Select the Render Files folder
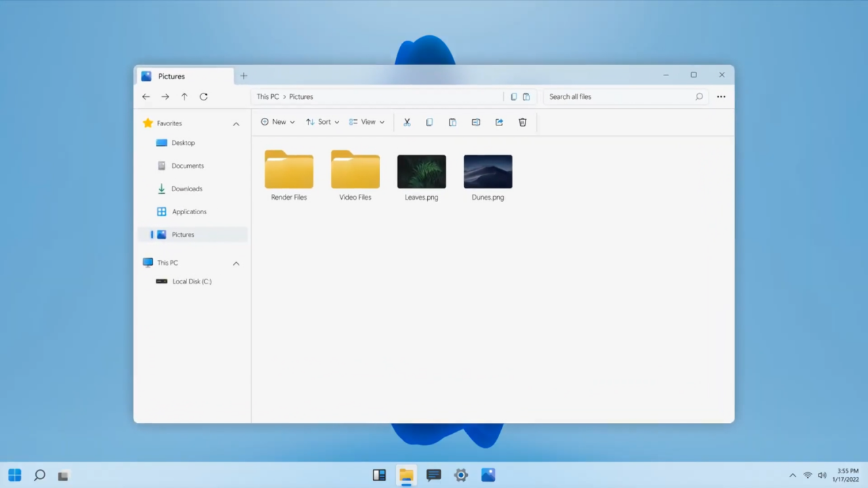 289,176
